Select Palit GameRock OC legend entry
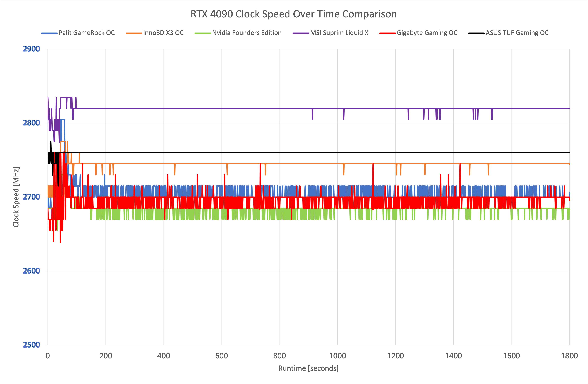 (86, 33)
